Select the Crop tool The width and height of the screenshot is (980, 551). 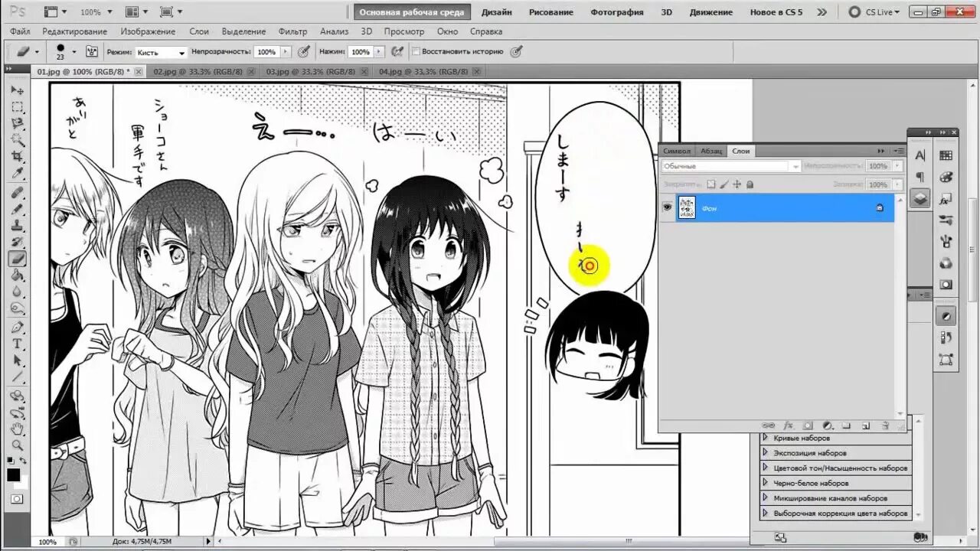coord(17,155)
